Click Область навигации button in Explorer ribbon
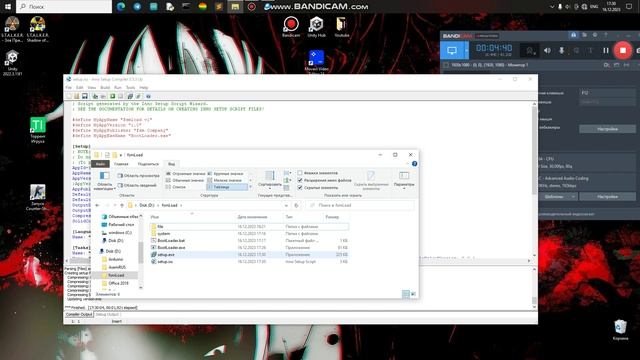640x360 pixels. pyautogui.click(x=104, y=181)
